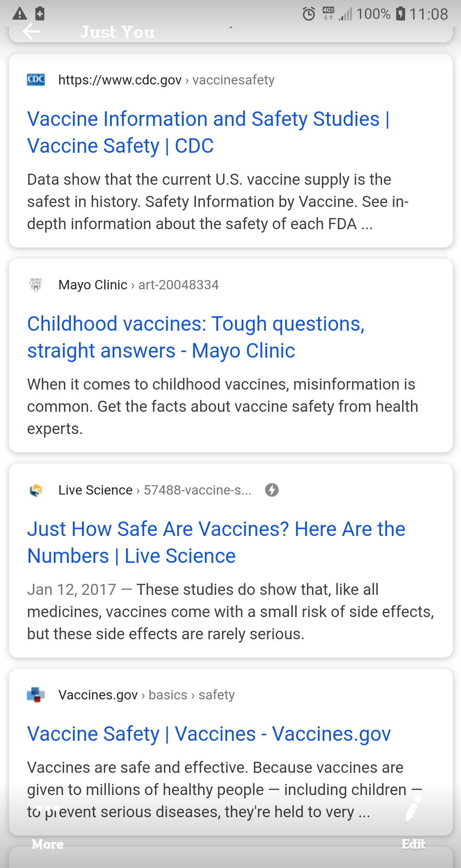The image size is (461, 868).
Task: Tap the CDC favicon logo
Action: coord(36,80)
